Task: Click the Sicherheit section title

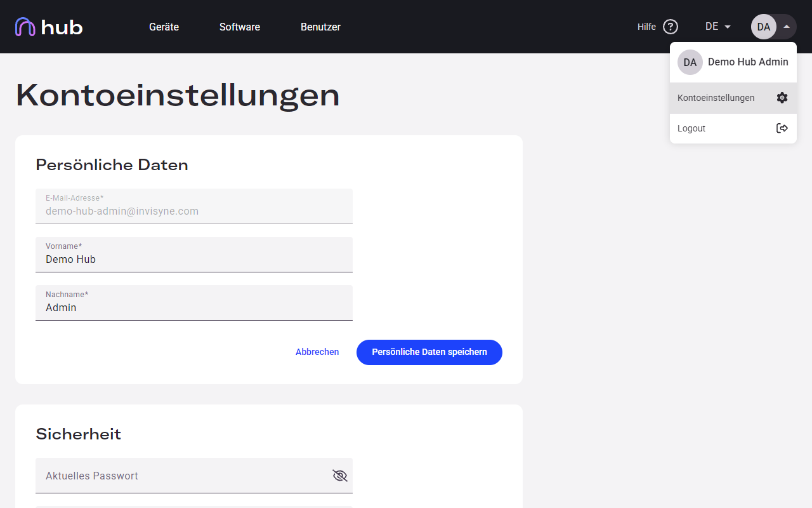Action: (78, 434)
